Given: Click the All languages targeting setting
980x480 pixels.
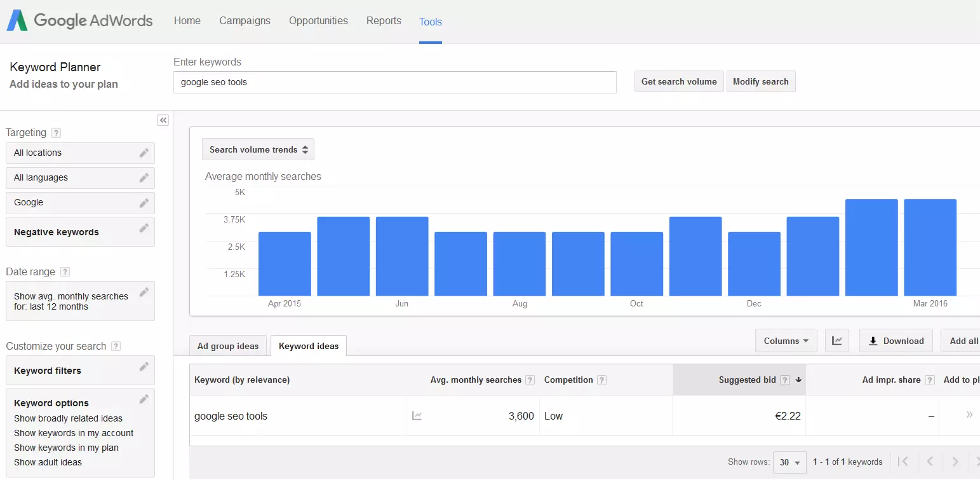Looking at the screenshot, I should [x=80, y=177].
